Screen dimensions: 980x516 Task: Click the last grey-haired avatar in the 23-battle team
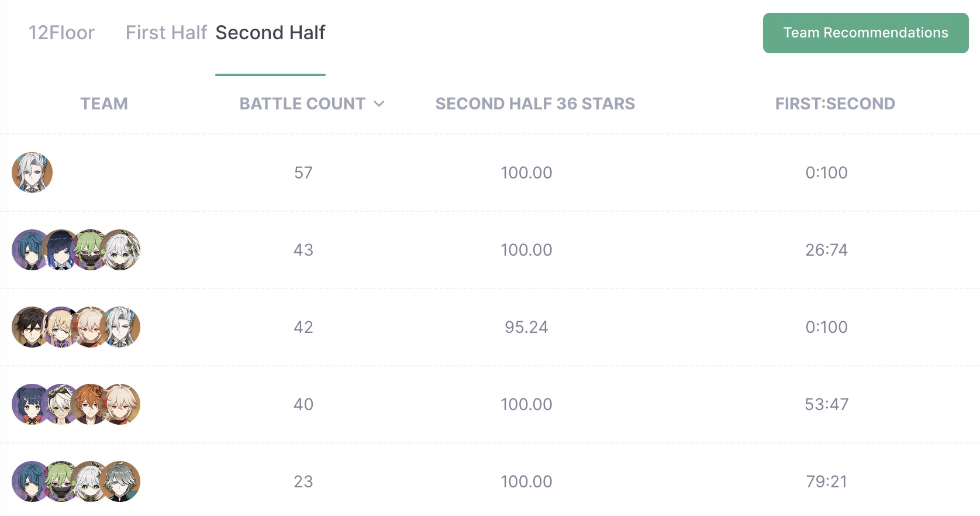click(x=122, y=481)
